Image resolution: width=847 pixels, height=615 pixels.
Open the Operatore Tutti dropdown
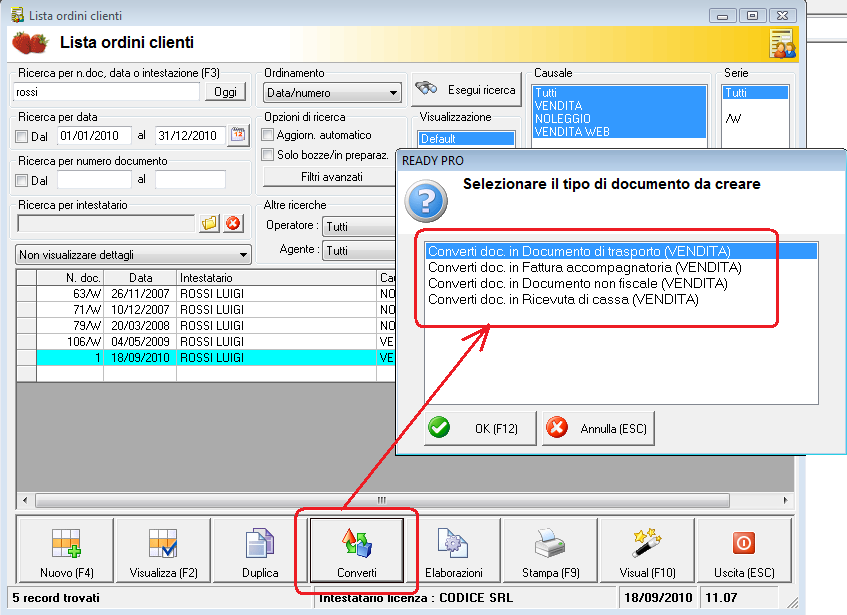(x=360, y=226)
